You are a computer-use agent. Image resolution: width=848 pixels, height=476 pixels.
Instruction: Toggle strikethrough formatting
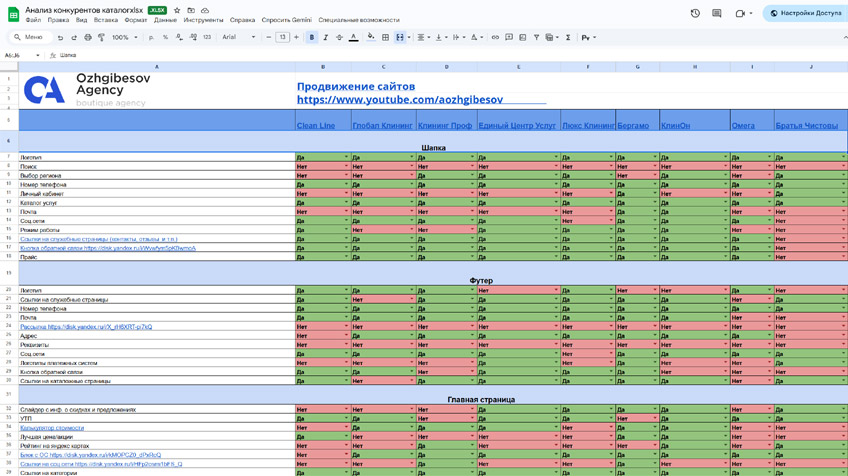tap(339, 38)
